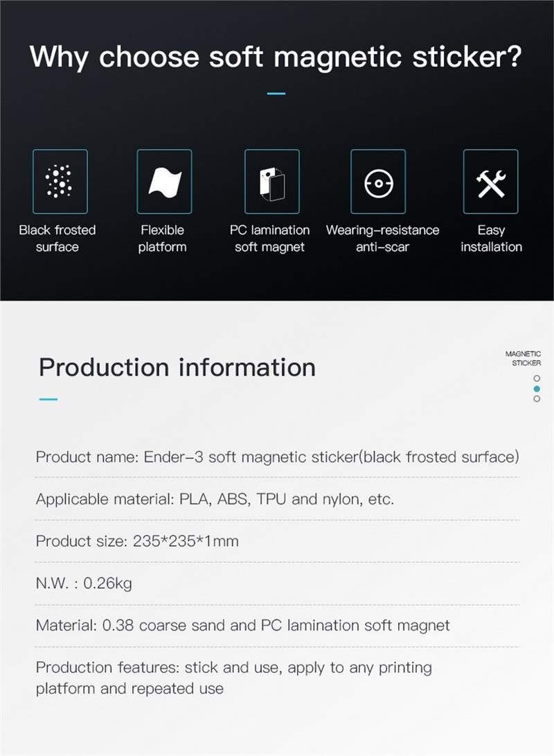Select the filled middle page indicator dot
Viewport: 554px width, 756px height.
(537, 389)
